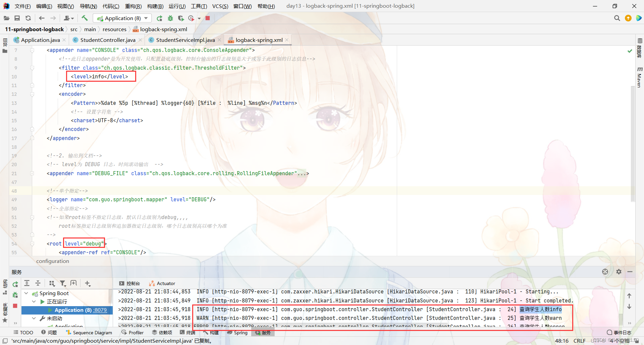Open the 文件(F) menu
The image size is (644, 345).
[x=22, y=6]
